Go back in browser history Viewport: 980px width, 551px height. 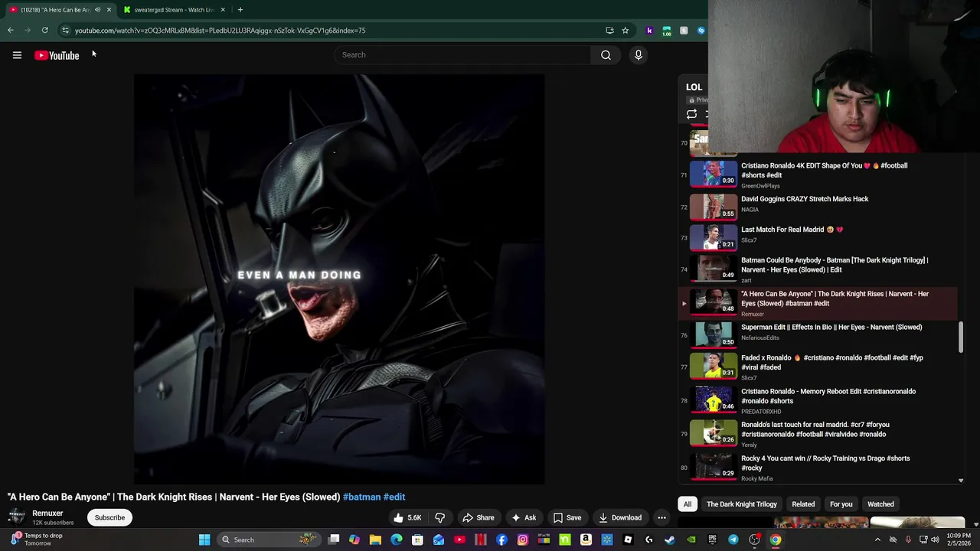coord(11,31)
